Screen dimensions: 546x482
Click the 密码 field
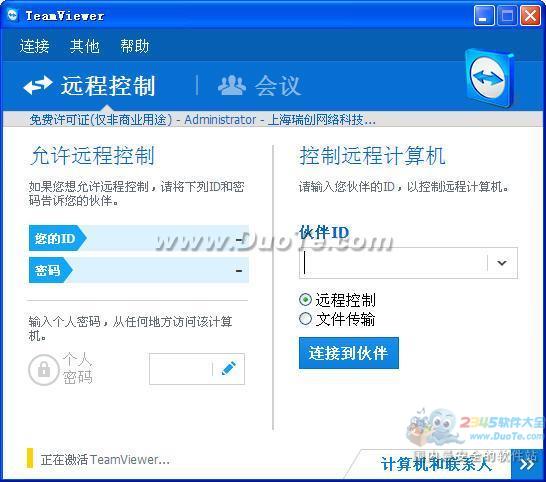(139, 270)
